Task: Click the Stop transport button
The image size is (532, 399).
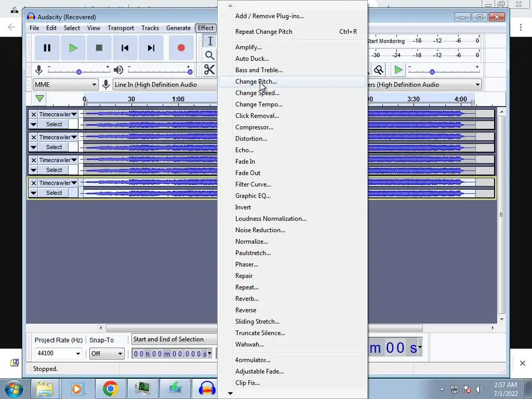Action: 99,48
